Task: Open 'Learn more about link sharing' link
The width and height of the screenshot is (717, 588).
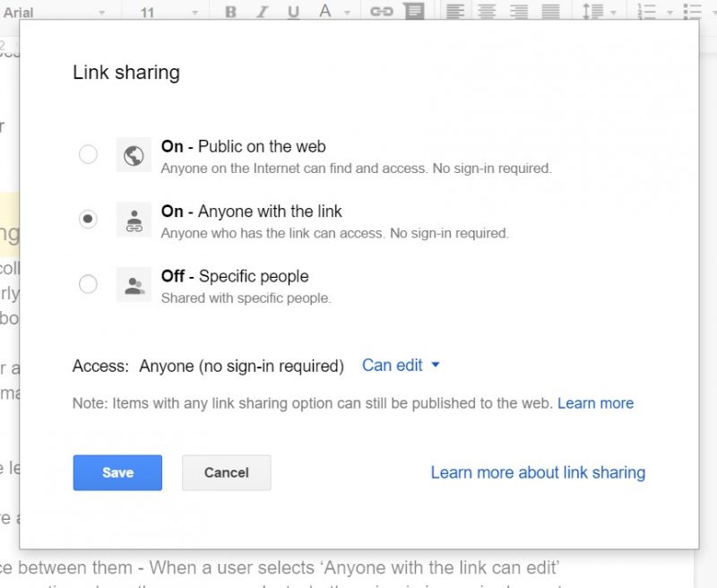Action: (x=538, y=472)
